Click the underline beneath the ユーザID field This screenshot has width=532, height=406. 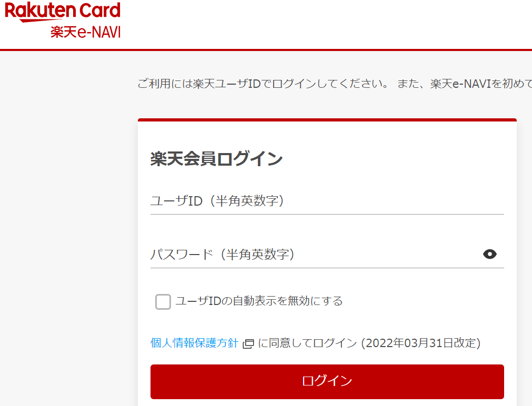point(327,214)
